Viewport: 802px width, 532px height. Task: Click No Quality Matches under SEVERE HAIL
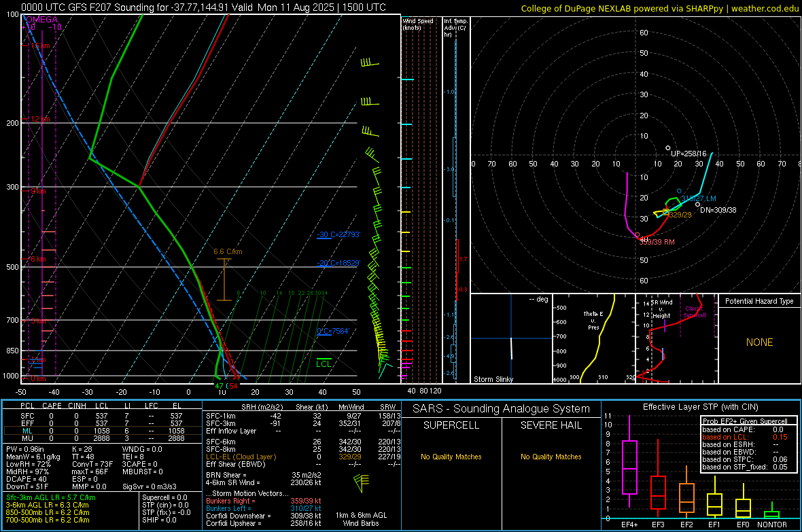[551, 457]
